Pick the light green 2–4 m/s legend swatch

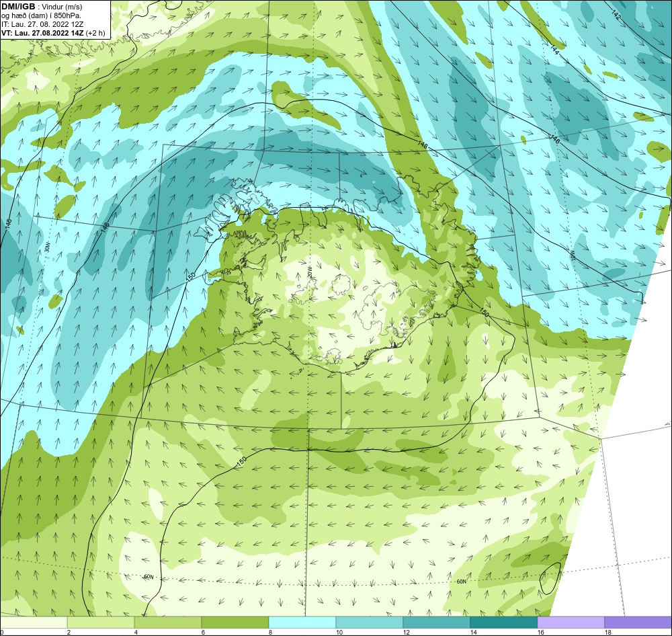click(x=101, y=623)
